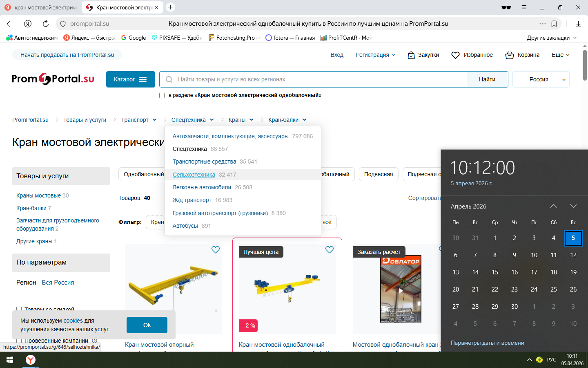Open the Windows Start menu
The width and height of the screenshot is (588, 368).
tap(10, 360)
